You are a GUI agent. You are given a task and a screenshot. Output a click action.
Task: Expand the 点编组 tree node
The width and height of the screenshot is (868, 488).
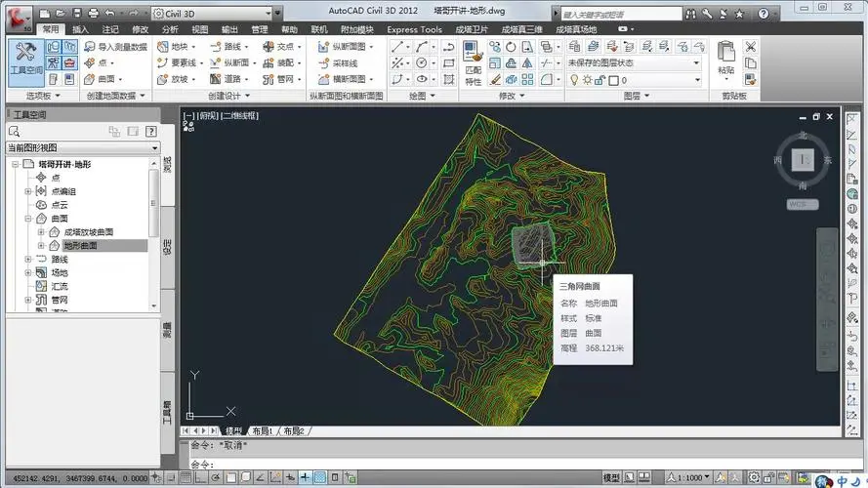pyautogui.click(x=28, y=192)
